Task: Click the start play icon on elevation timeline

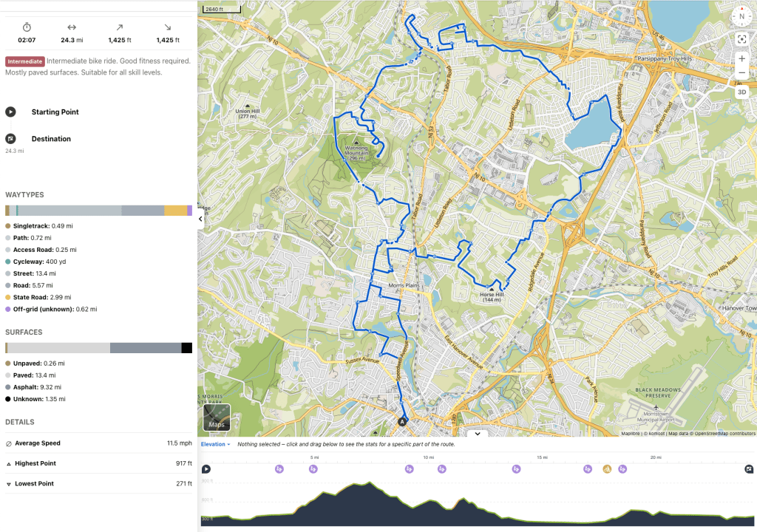Action: coord(206,468)
